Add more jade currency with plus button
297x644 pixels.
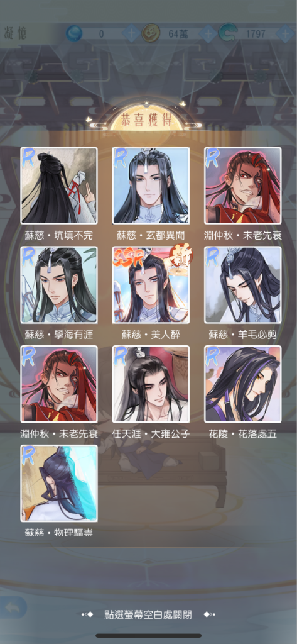[x=285, y=33]
